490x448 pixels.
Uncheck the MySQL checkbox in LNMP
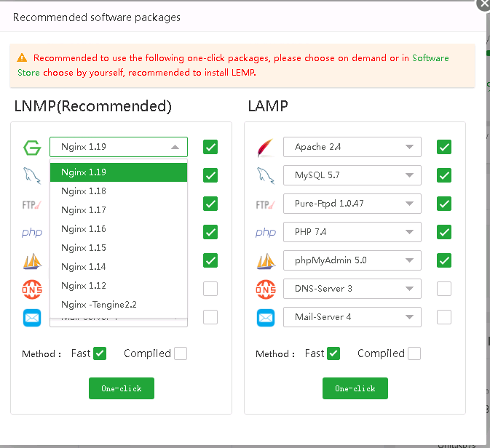pyautogui.click(x=210, y=175)
